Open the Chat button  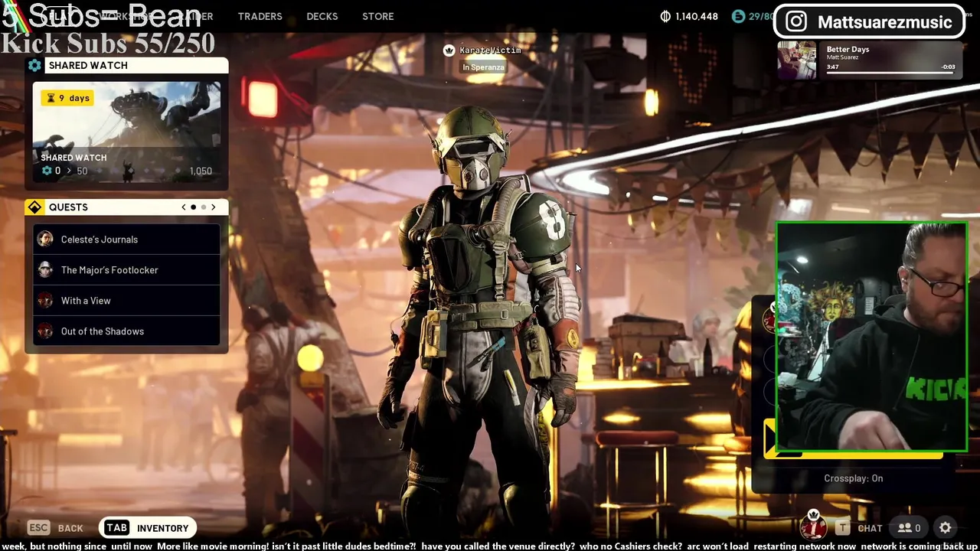859,528
